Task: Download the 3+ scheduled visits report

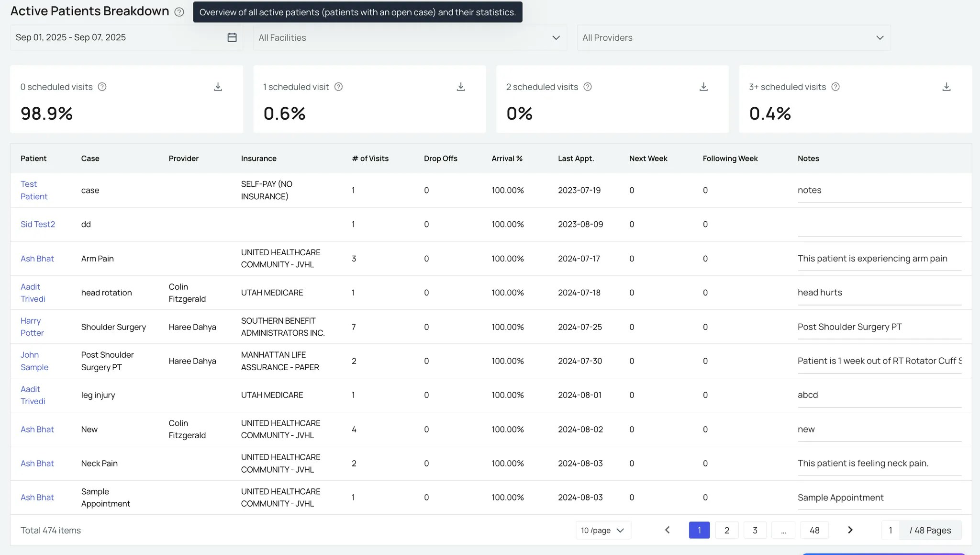Action: click(x=946, y=87)
